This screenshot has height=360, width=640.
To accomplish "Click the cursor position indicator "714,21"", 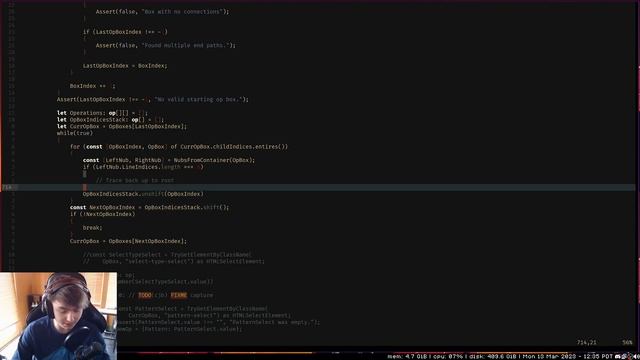I will point(587,342).
